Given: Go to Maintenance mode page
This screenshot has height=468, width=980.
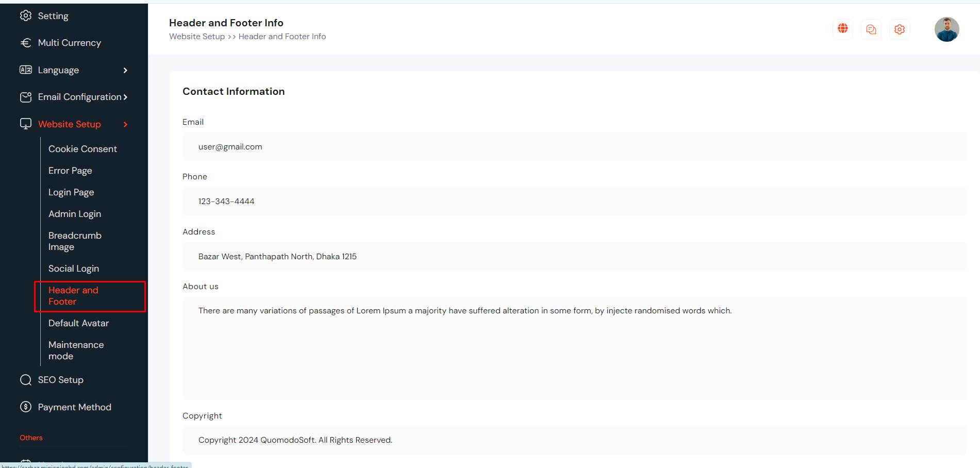Looking at the screenshot, I should coord(76,350).
